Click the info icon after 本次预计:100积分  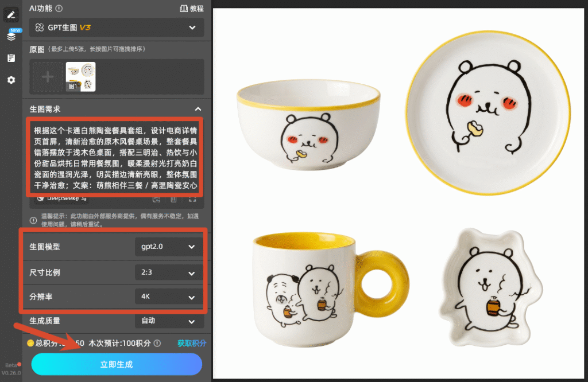click(x=157, y=343)
